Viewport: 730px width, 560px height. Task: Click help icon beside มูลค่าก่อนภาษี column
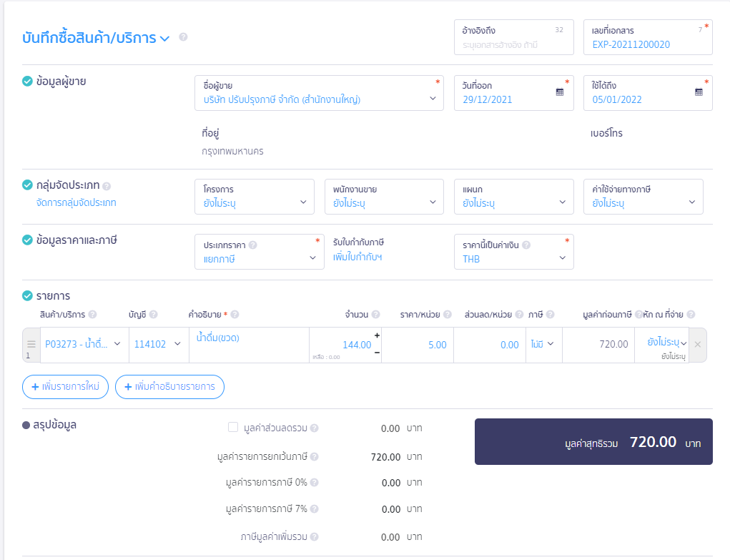[x=638, y=315]
